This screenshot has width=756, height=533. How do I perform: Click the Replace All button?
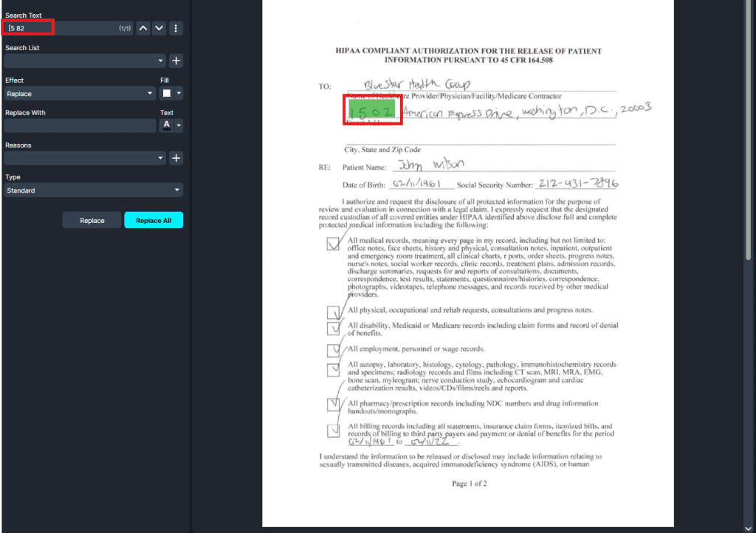(154, 220)
